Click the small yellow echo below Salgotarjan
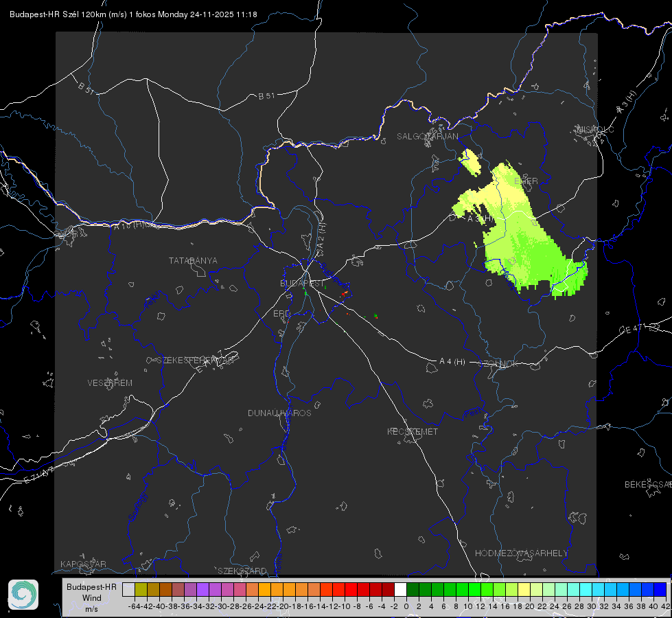672x618 pixels. (x=471, y=162)
